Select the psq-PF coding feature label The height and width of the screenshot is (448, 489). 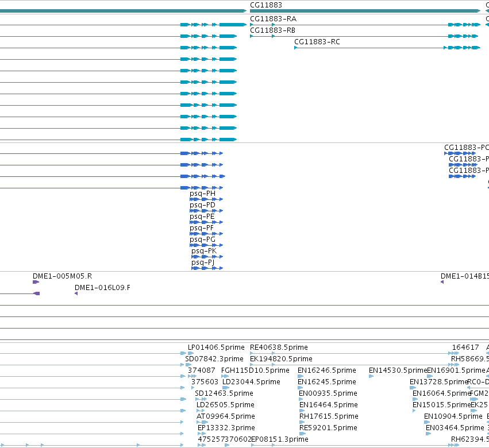pyautogui.click(x=202, y=228)
